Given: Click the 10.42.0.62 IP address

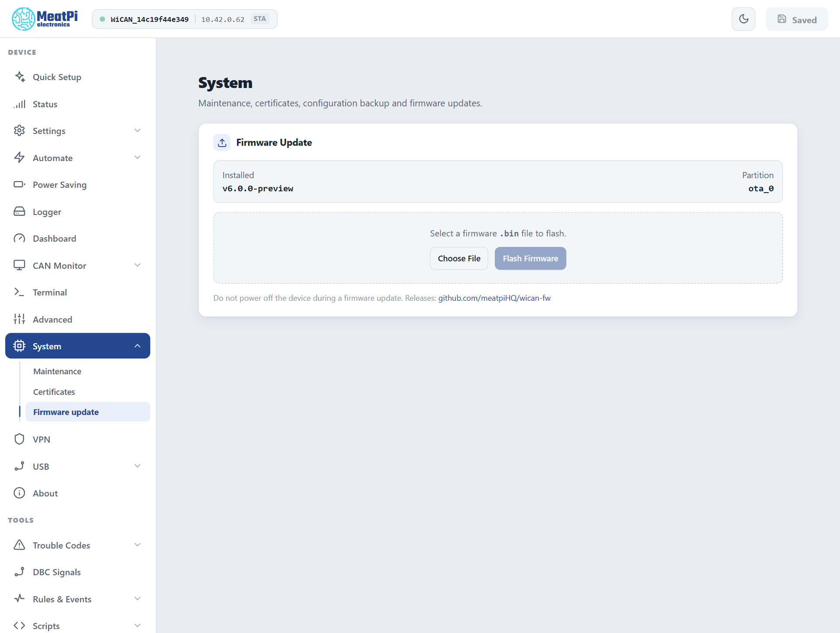Looking at the screenshot, I should [223, 19].
